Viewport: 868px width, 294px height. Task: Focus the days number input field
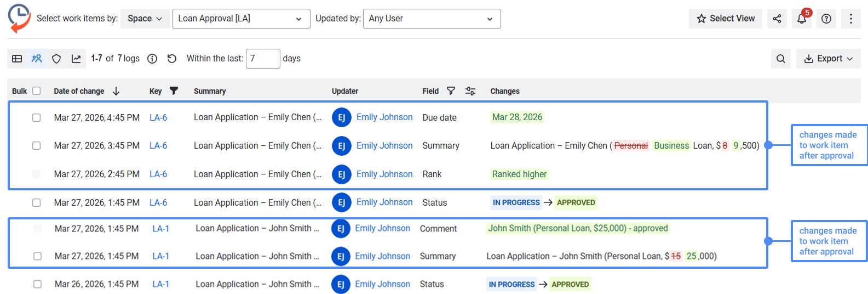point(263,59)
